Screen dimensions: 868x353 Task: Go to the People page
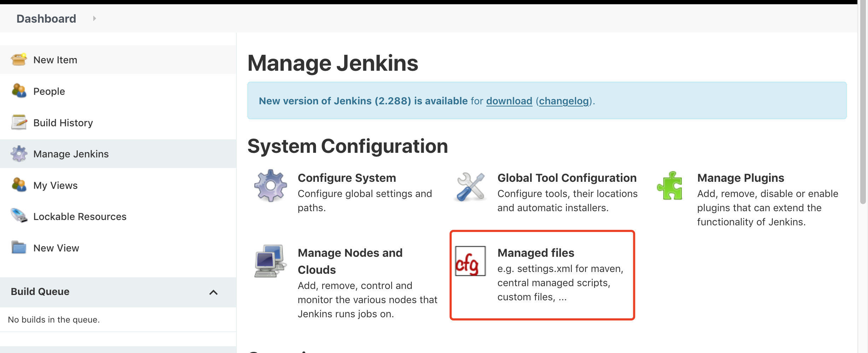[49, 91]
